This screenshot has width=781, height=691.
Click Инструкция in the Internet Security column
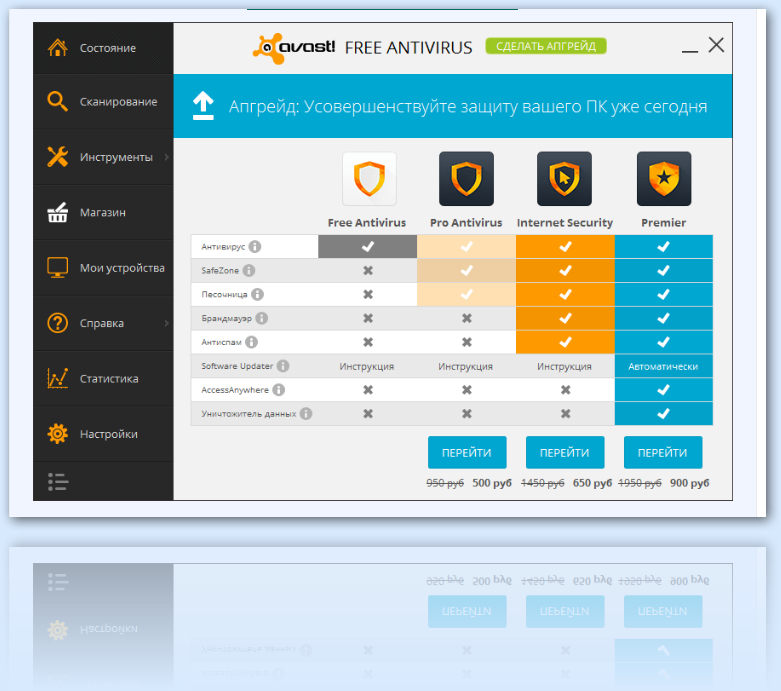(x=564, y=367)
